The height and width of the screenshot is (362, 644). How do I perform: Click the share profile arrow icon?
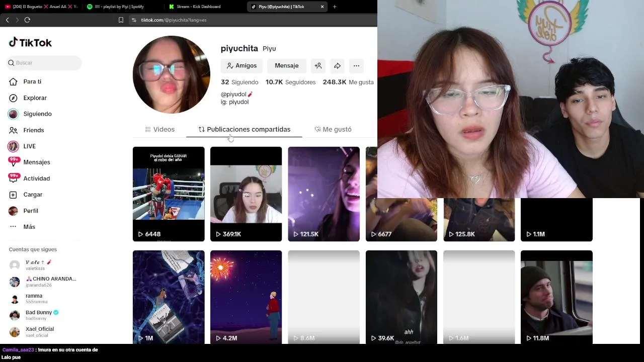tap(337, 65)
